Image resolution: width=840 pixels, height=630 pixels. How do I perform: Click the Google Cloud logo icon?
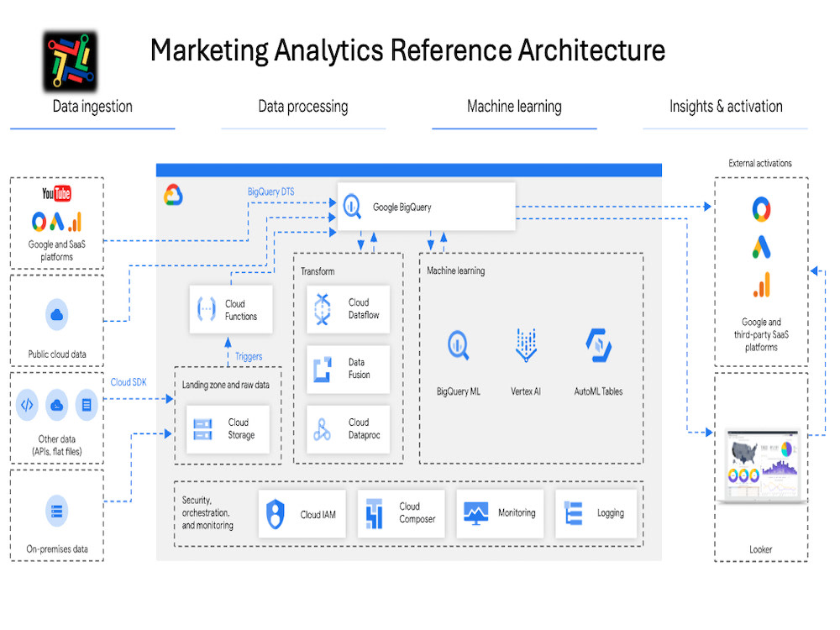(x=173, y=195)
